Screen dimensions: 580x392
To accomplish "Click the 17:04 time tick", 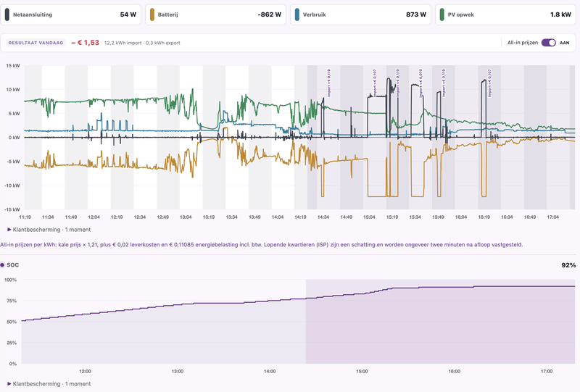I will [x=552, y=217].
